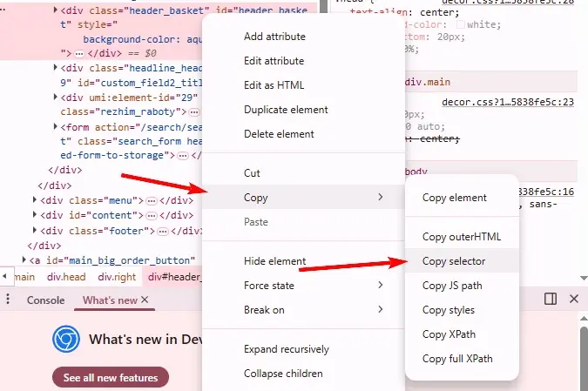Click the Chrome logo in What's new

click(66, 340)
